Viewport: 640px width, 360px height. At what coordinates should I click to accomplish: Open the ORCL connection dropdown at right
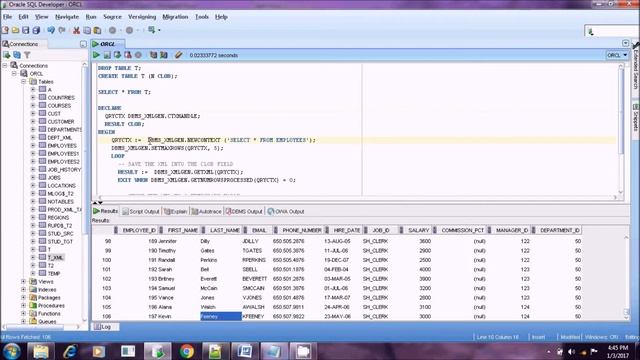[617, 55]
